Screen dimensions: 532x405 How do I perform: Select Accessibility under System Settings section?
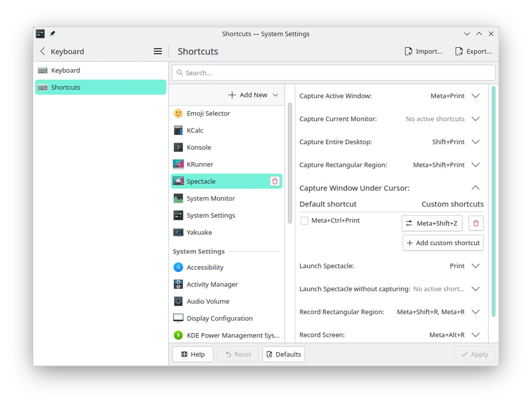226,268
